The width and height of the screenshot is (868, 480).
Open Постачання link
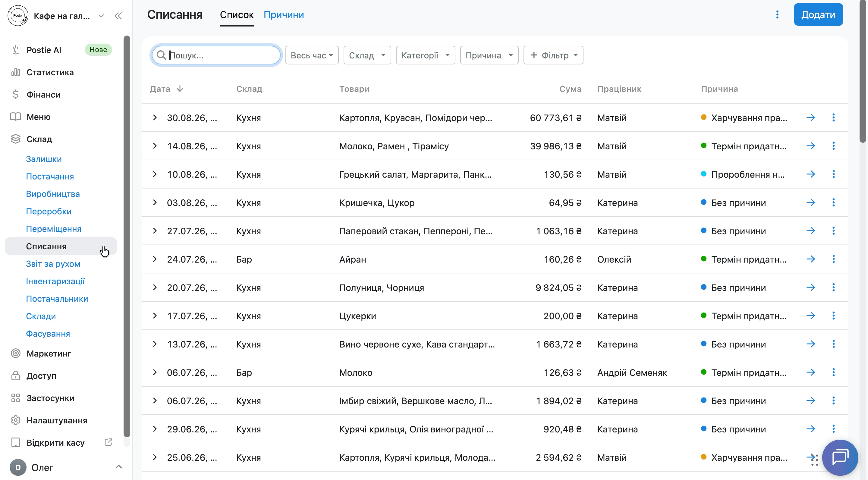[x=50, y=176]
